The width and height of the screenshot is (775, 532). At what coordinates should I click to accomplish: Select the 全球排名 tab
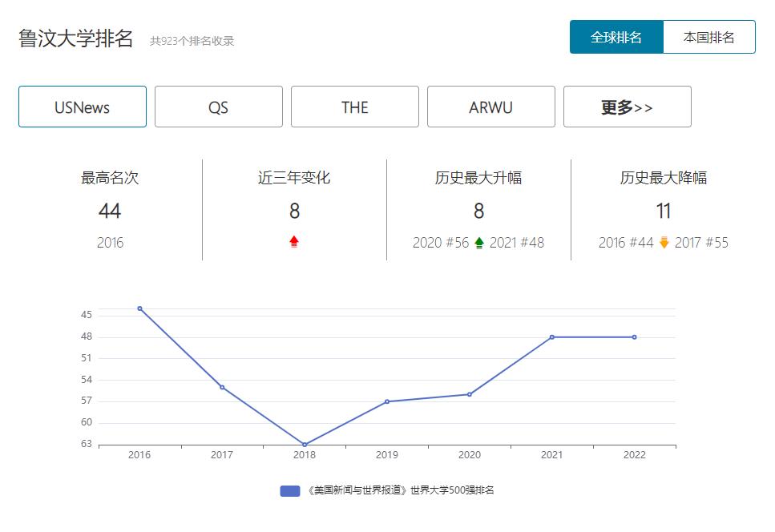click(616, 36)
